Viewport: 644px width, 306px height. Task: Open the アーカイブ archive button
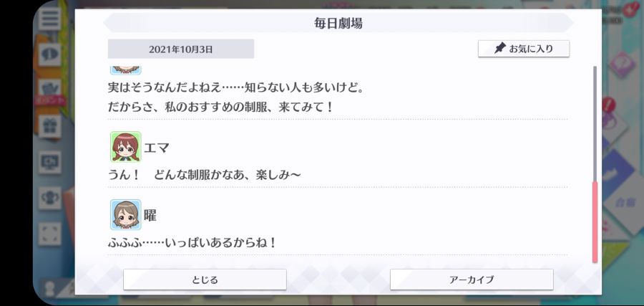(x=472, y=279)
